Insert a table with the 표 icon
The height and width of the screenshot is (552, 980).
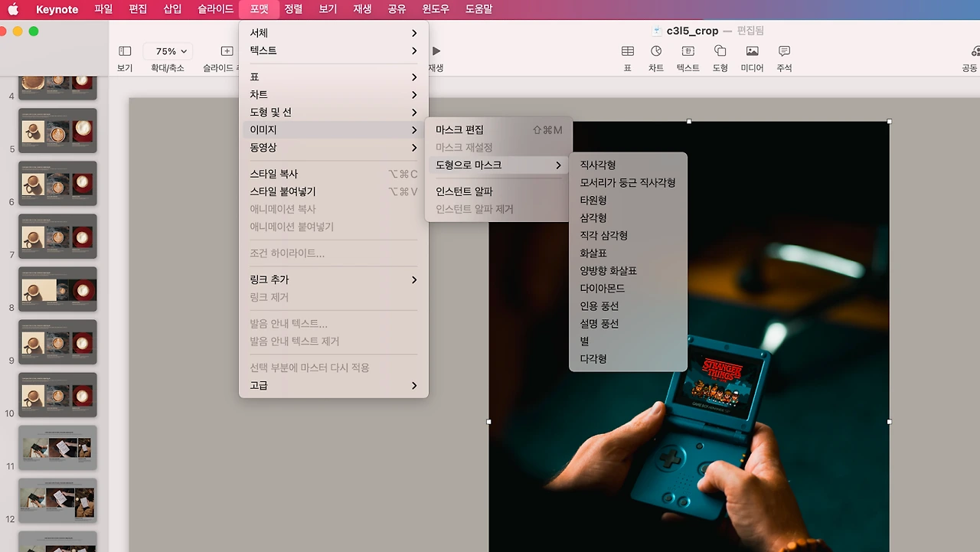(x=627, y=51)
